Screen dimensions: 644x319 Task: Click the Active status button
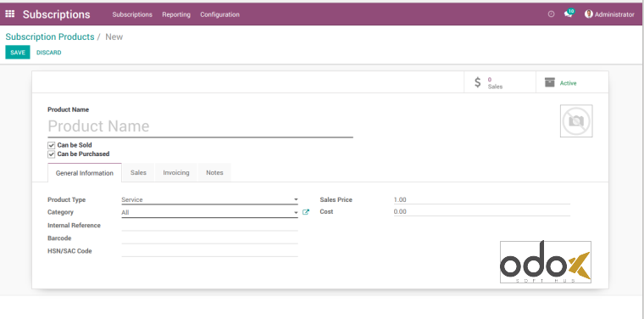572,82
